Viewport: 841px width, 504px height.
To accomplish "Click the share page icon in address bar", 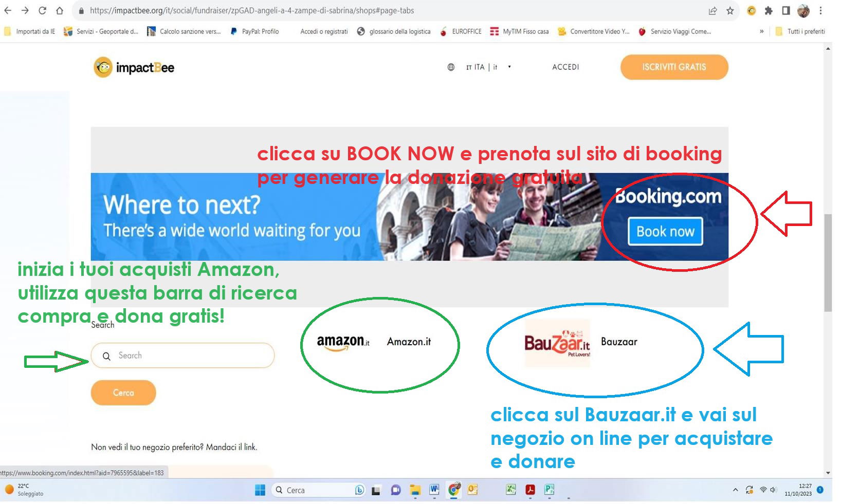I will (712, 11).
